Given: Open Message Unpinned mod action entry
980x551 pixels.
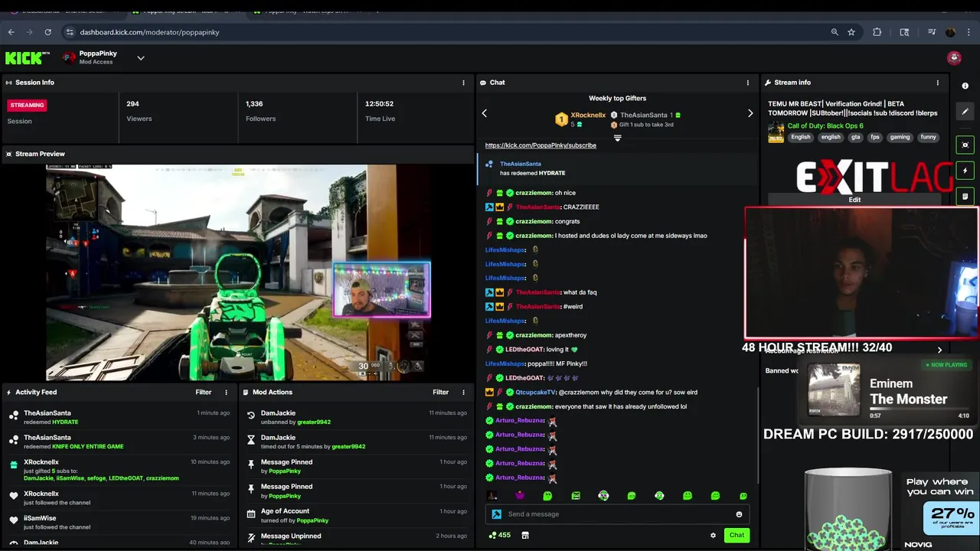Looking at the screenshot, I should coord(358,538).
